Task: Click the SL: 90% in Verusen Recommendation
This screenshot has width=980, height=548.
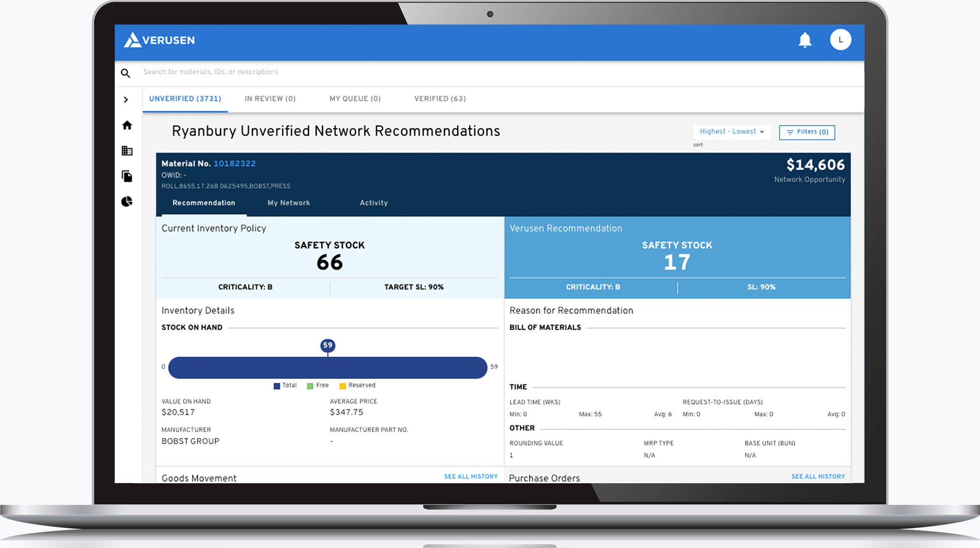Action: (761, 287)
